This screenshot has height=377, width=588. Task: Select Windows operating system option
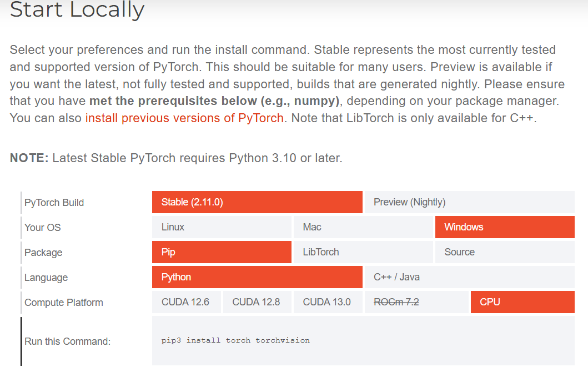tap(504, 227)
